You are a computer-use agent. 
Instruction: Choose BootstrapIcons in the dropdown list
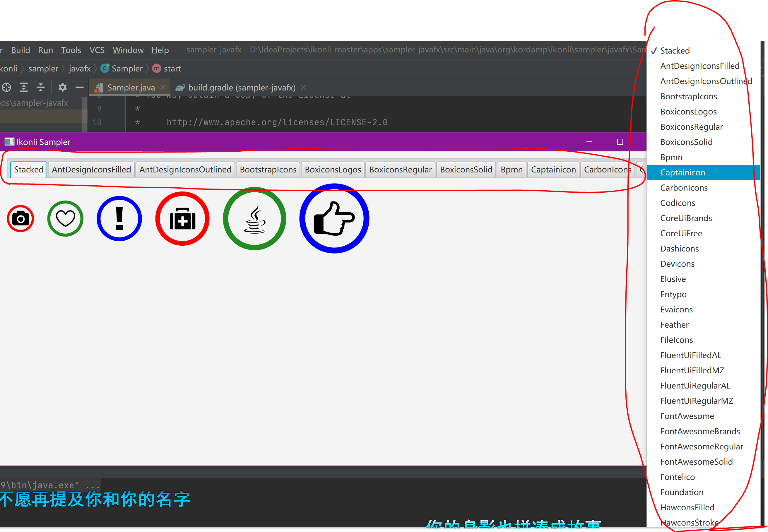click(x=703, y=96)
